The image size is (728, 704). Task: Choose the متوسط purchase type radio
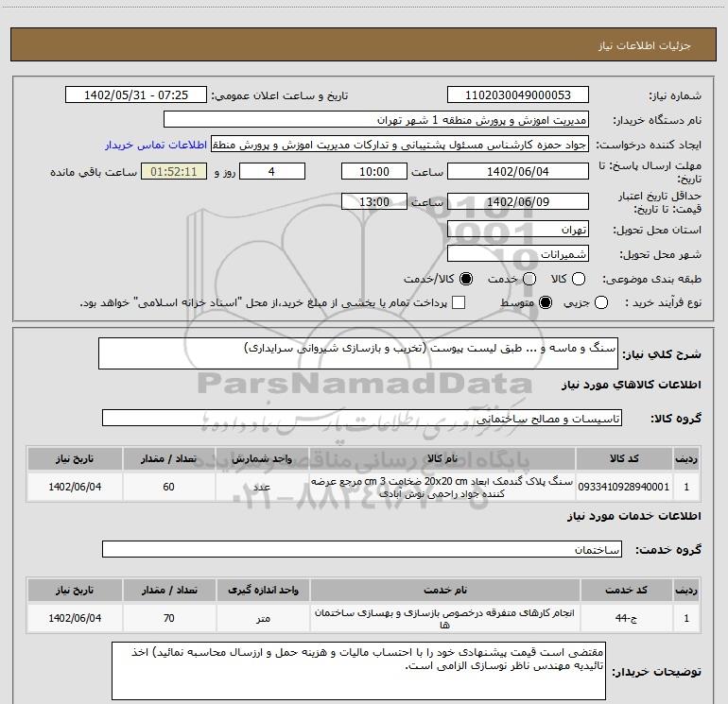pyautogui.click(x=546, y=303)
